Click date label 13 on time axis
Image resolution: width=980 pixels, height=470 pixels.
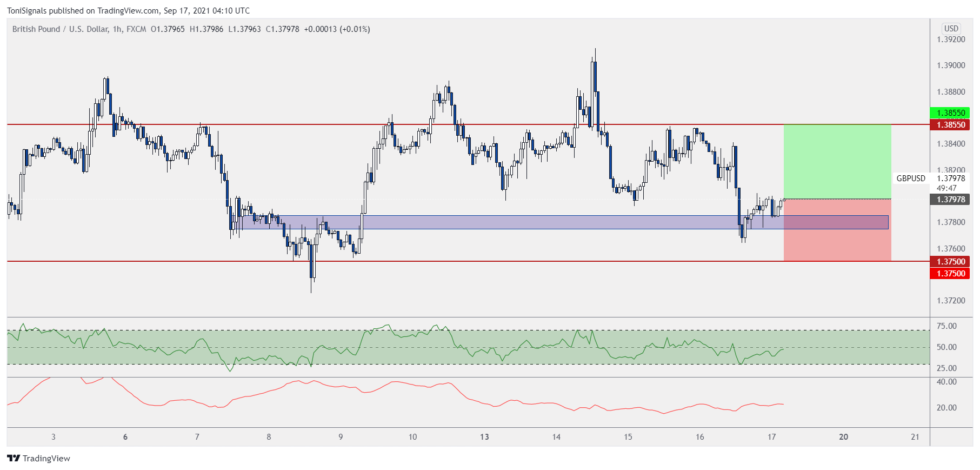coord(484,437)
